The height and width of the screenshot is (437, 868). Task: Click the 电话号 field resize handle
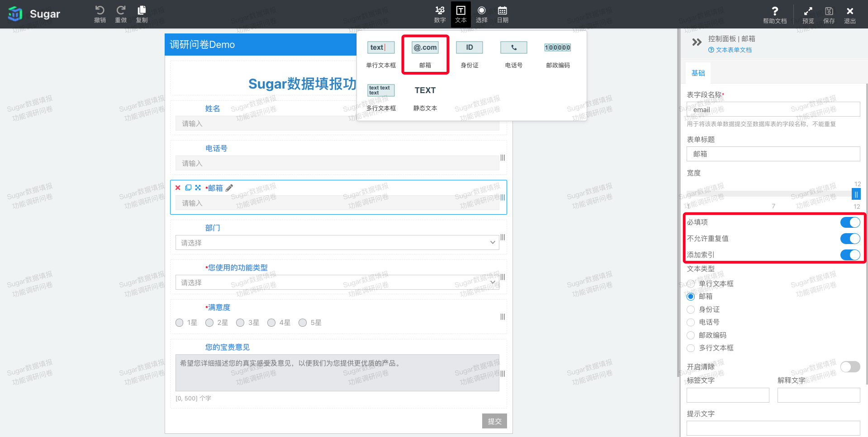pos(503,158)
